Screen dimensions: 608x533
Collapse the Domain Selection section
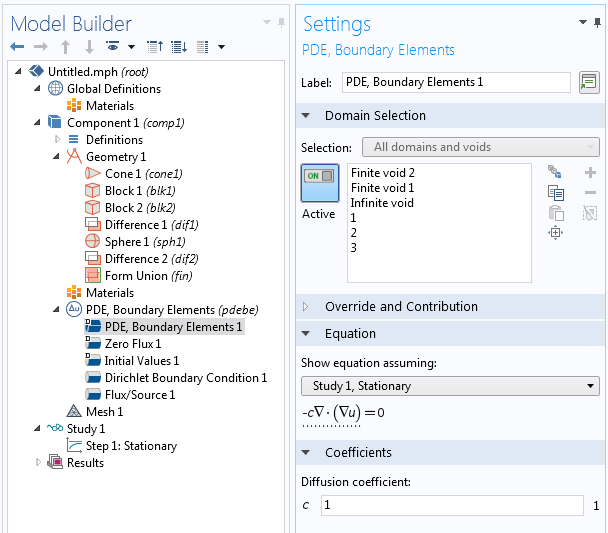click(x=306, y=116)
